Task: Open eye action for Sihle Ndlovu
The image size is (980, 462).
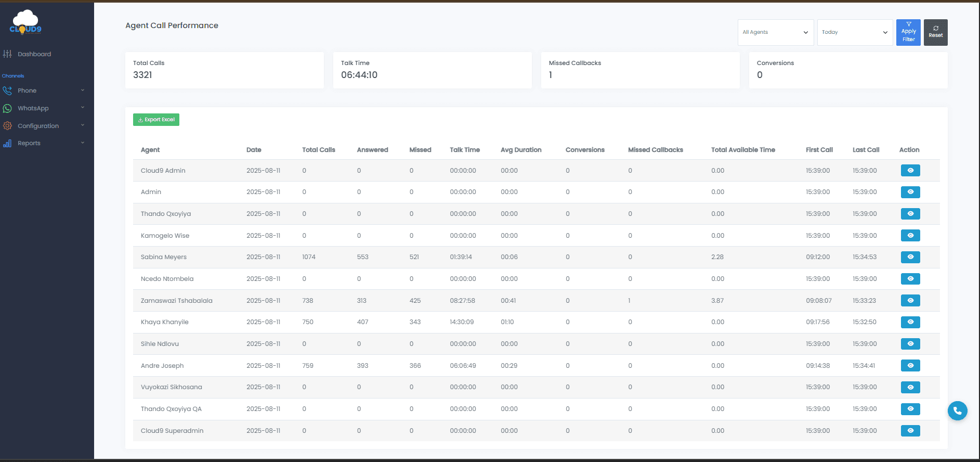Action: 910,344
